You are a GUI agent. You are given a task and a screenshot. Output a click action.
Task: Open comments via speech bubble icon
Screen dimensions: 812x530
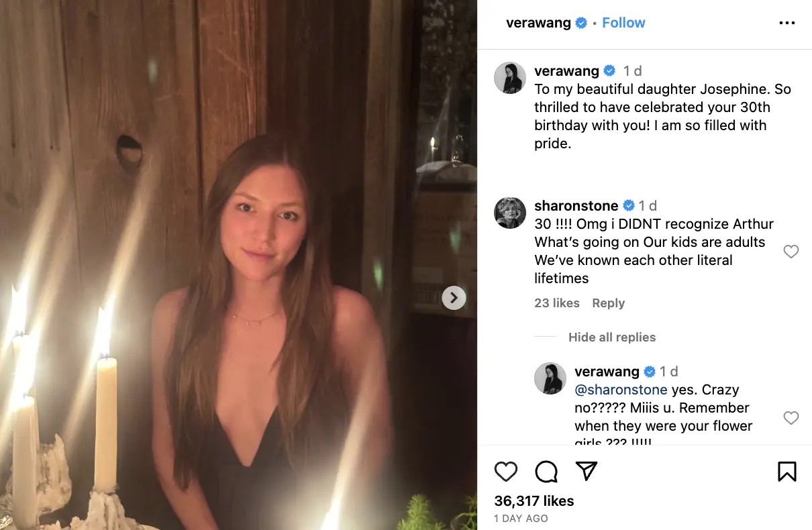tap(546, 472)
